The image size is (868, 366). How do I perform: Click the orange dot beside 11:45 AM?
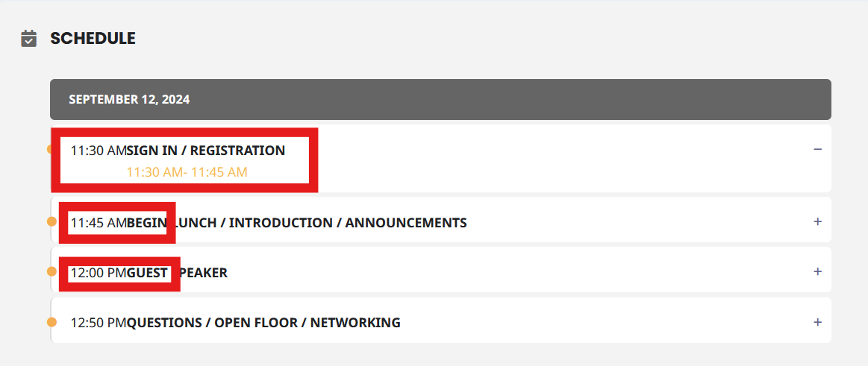pyautogui.click(x=51, y=221)
